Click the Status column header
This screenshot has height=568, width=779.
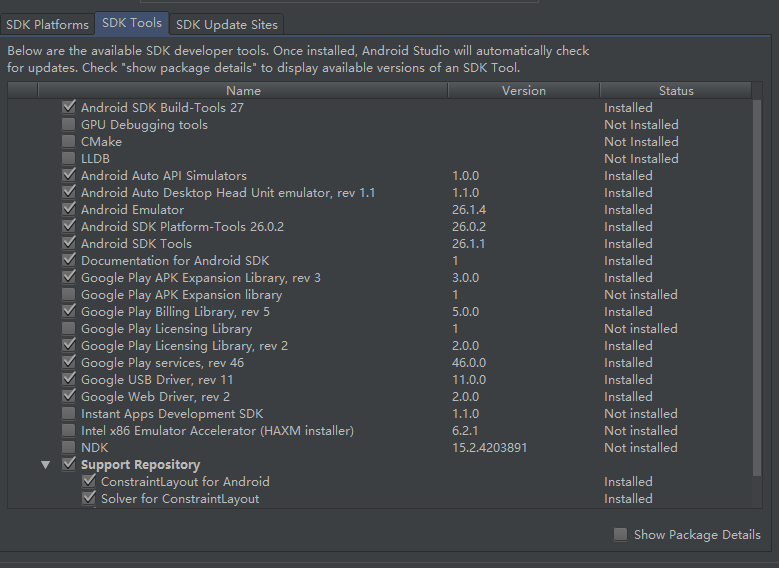point(676,90)
